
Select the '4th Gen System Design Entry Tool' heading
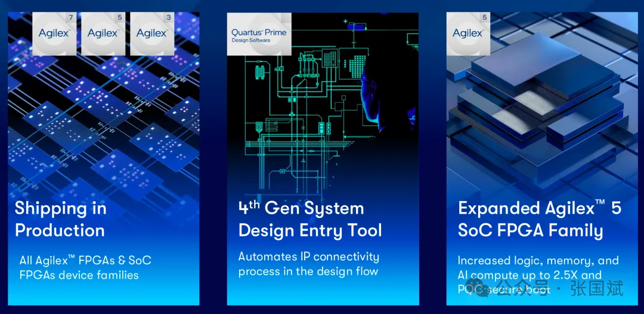[310, 219]
